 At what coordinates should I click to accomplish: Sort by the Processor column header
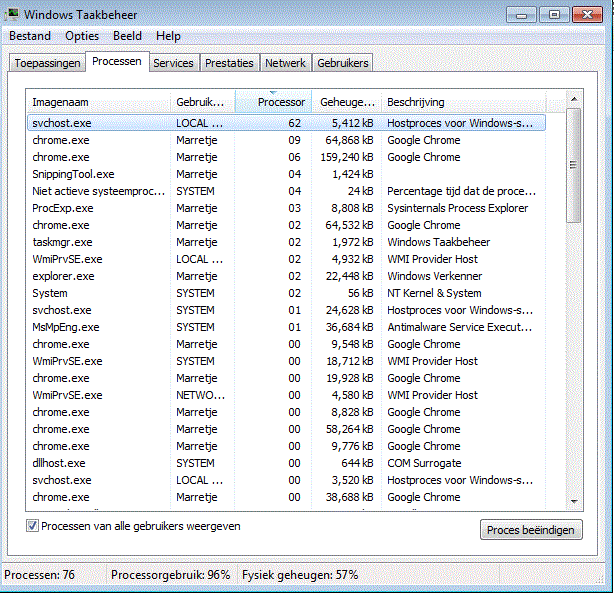click(280, 102)
